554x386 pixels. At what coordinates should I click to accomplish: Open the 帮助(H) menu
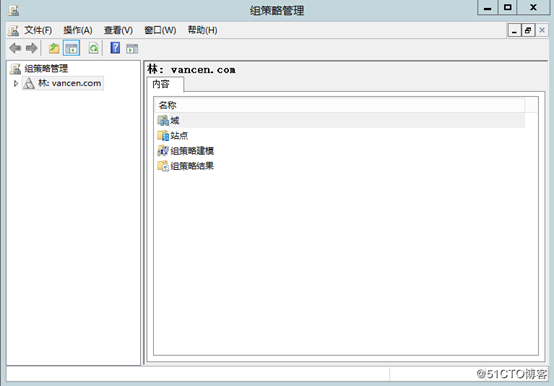[x=202, y=30]
